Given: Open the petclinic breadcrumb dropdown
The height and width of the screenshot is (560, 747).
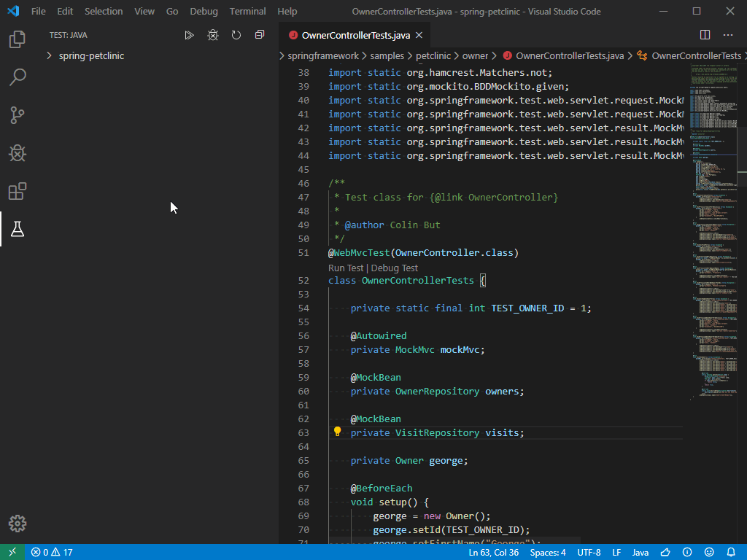Looking at the screenshot, I should (433, 55).
